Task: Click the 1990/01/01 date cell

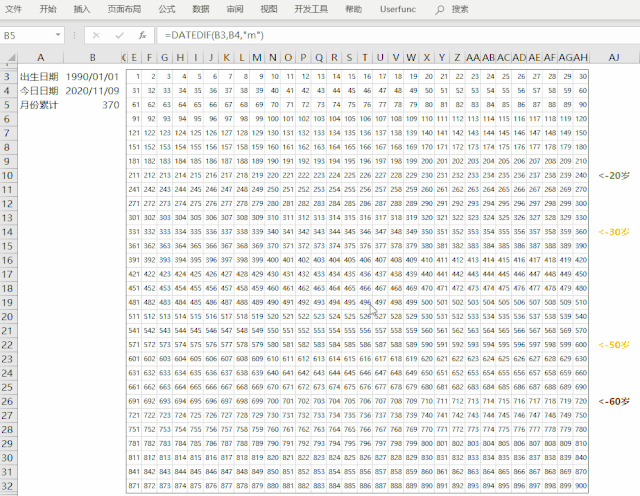Action: pos(92,76)
